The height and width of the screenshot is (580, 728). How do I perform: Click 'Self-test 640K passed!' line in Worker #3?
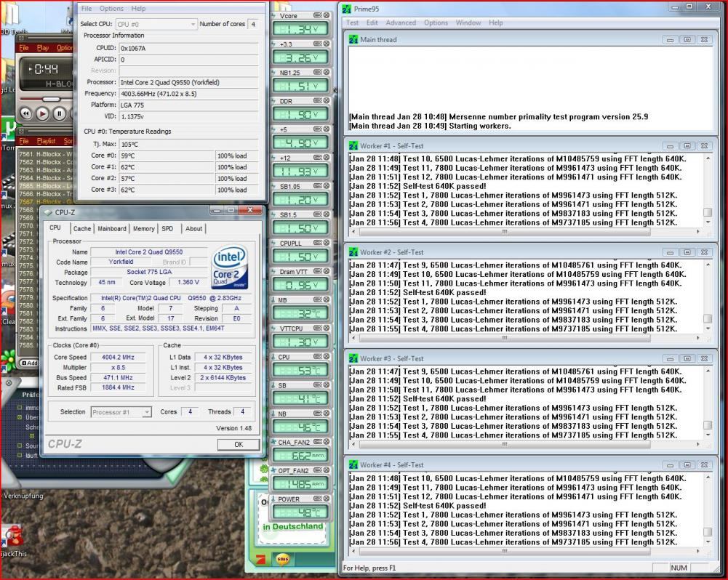tap(418, 398)
